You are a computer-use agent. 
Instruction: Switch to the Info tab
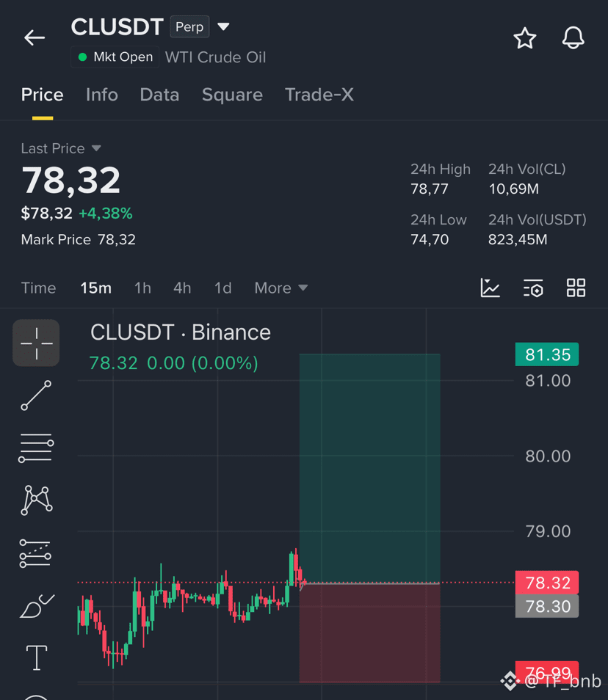(102, 95)
